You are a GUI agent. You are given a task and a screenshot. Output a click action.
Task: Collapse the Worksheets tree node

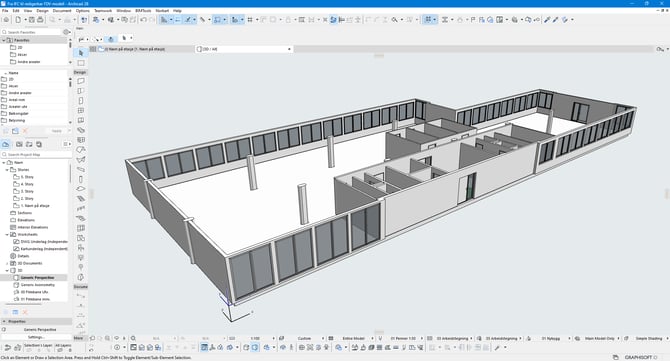click(x=7, y=235)
